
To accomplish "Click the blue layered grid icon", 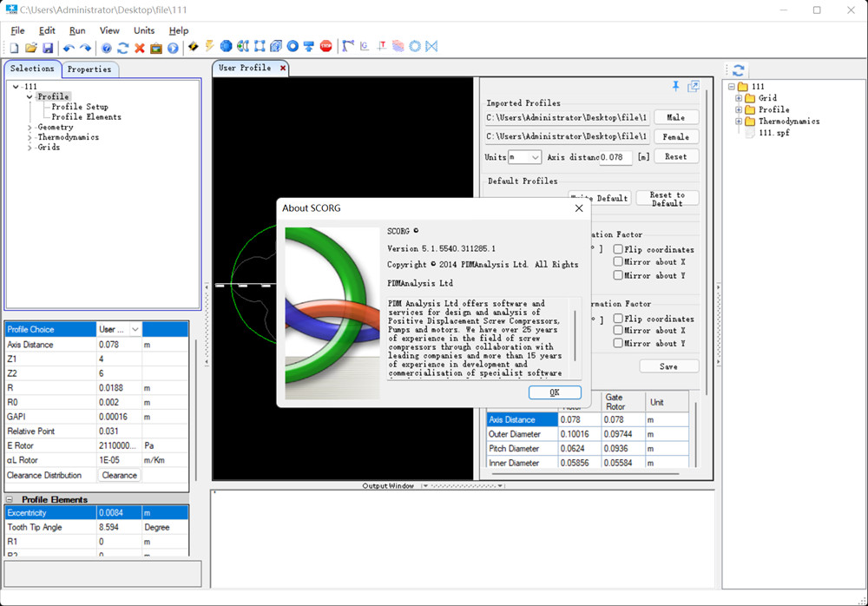I will 276,47.
